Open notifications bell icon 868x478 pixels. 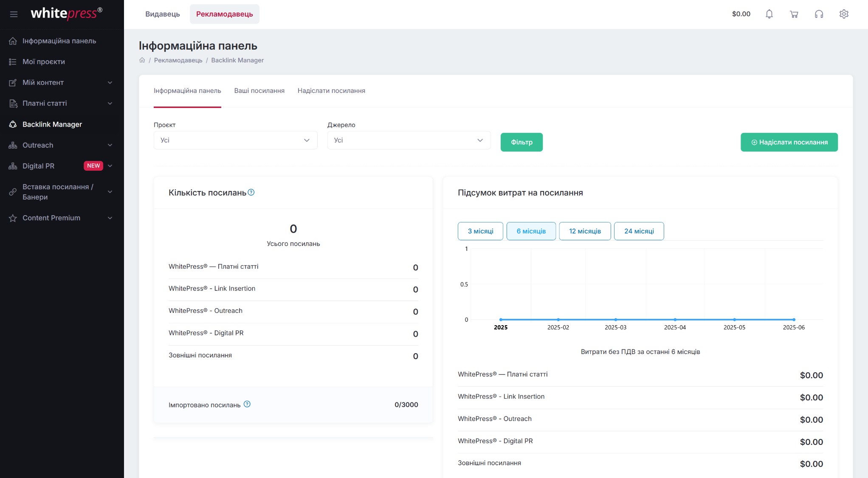[x=769, y=14]
